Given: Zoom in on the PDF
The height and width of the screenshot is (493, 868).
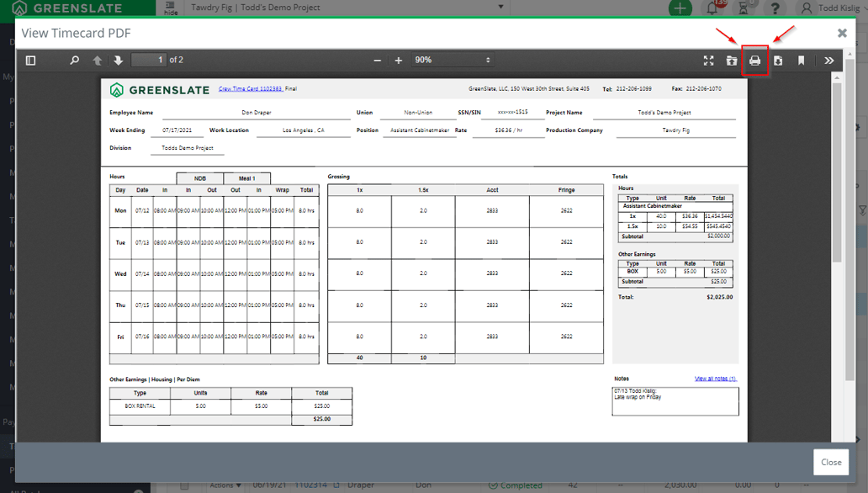Looking at the screenshot, I should [x=399, y=61].
